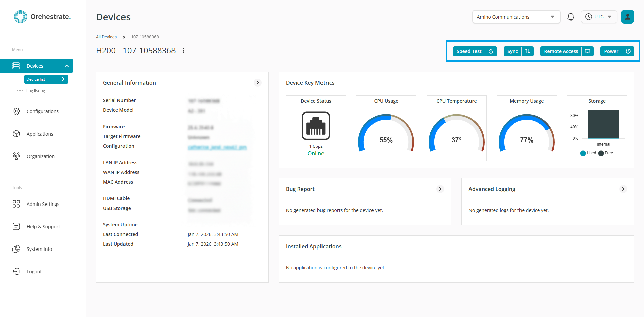Click the Remote Access monitor icon
Image resolution: width=644 pixels, height=317 pixels.
pyautogui.click(x=587, y=51)
